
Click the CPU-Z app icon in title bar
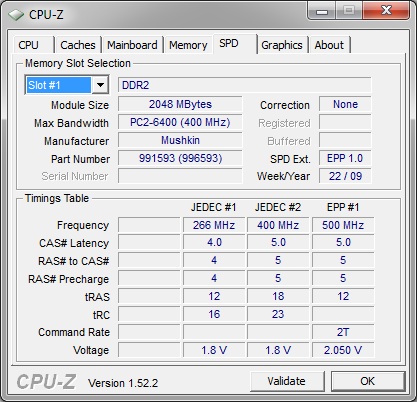pos(16,15)
